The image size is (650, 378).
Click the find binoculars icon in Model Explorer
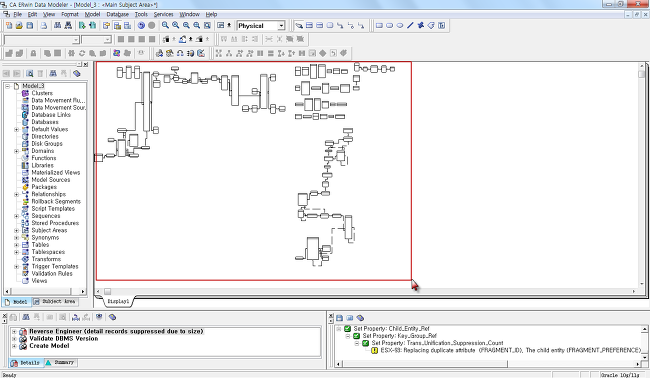point(53,73)
